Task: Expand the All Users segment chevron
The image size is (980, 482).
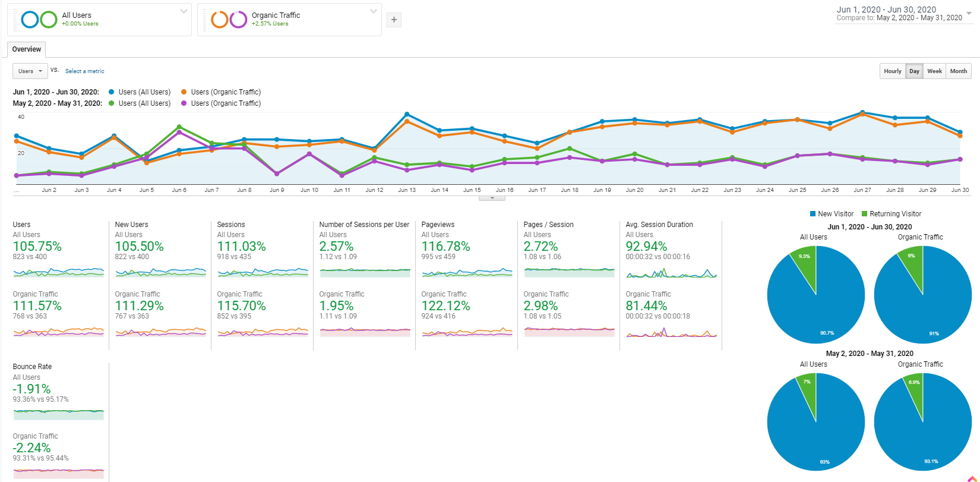Action: coord(184,11)
